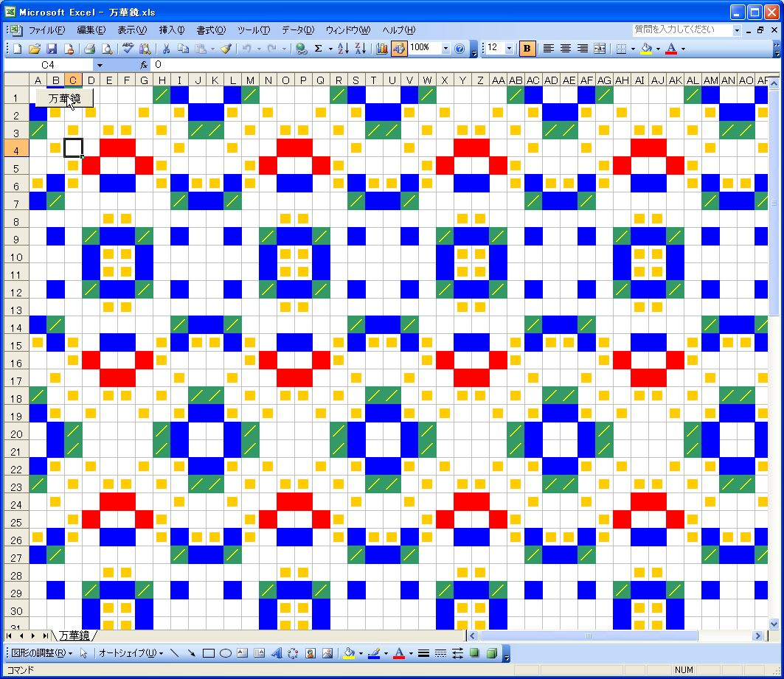Select the Rectangle tool in the drawing toolbar

click(209, 653)
